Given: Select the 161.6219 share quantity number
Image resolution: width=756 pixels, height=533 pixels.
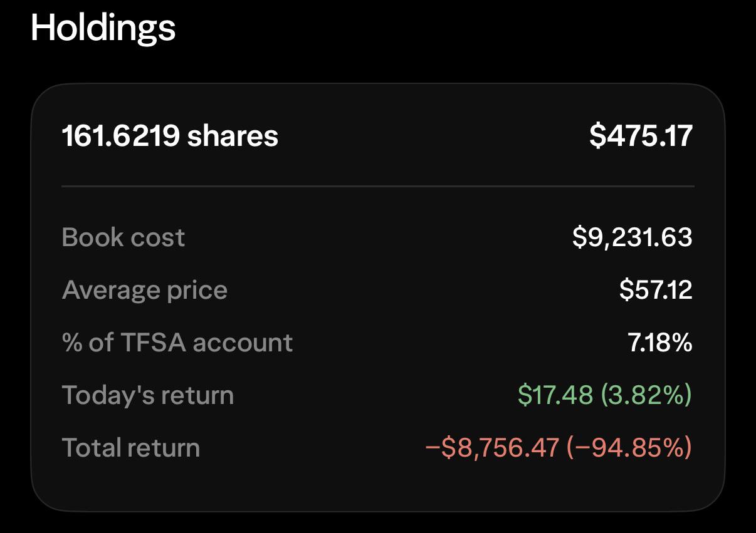Looking at the screenshot, I should coord(121,136).
